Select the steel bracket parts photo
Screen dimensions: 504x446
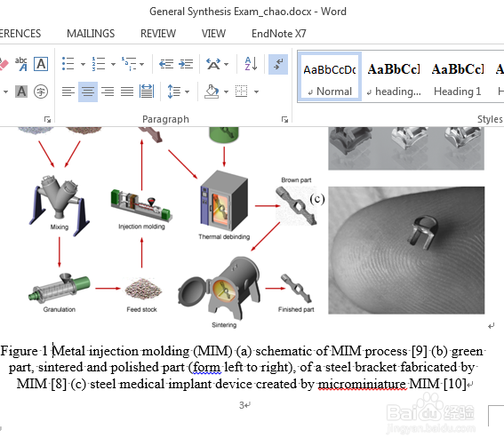point(406,148)
